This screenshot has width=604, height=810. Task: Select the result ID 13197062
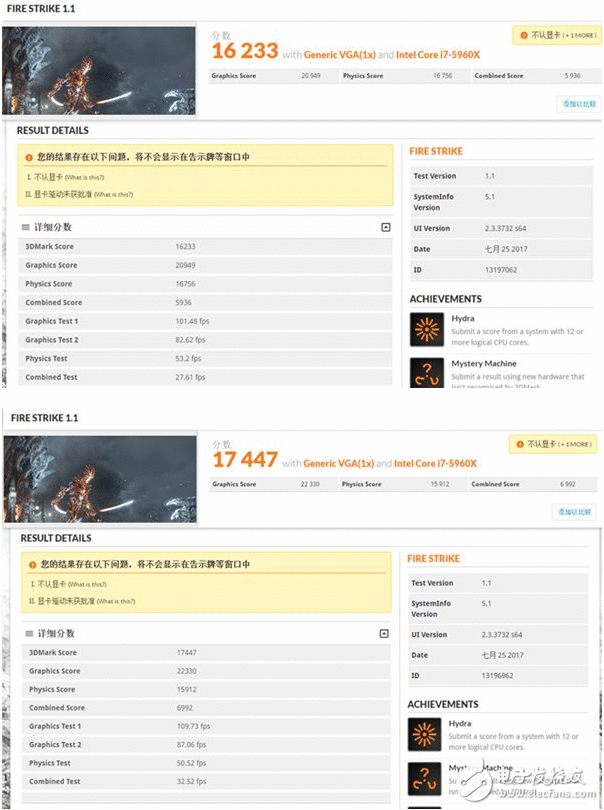[x=501, y=270]
